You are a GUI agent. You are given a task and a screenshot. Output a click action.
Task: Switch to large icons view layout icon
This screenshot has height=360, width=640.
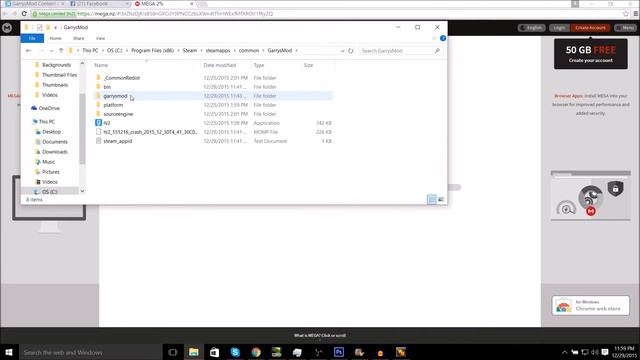[441, 199]
